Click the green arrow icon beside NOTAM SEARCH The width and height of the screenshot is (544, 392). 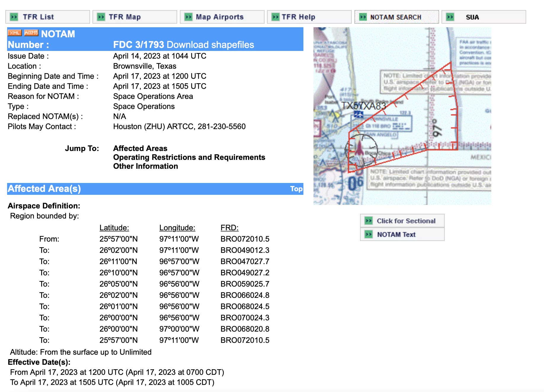tap(363, 17)
